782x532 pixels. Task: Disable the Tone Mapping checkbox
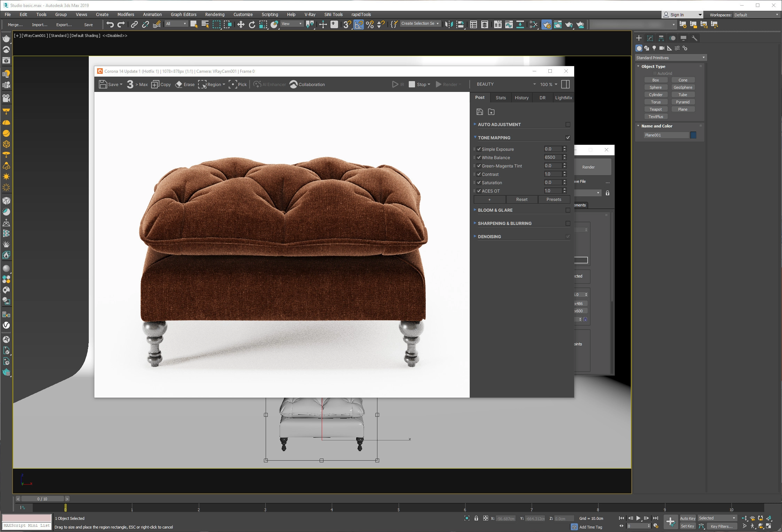pos(568,138)
